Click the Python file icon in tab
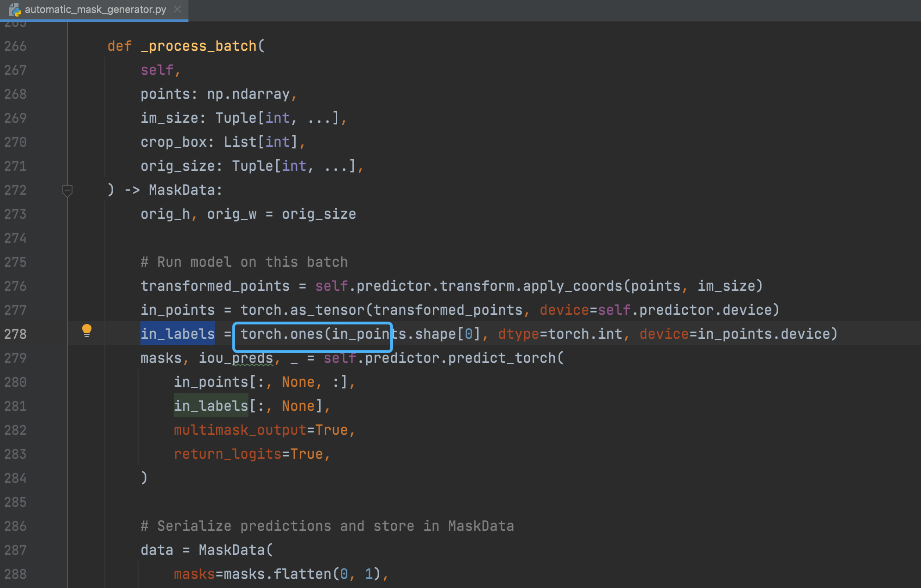Image resolution: width=921 pixels, height=588 pixels. click(x=15, y=9)
